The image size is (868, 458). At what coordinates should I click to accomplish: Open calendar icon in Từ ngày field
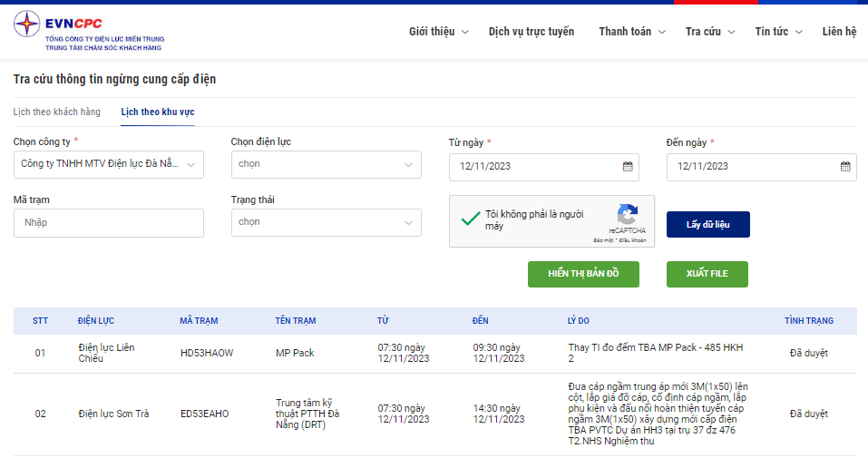click(x=628, y=166)
